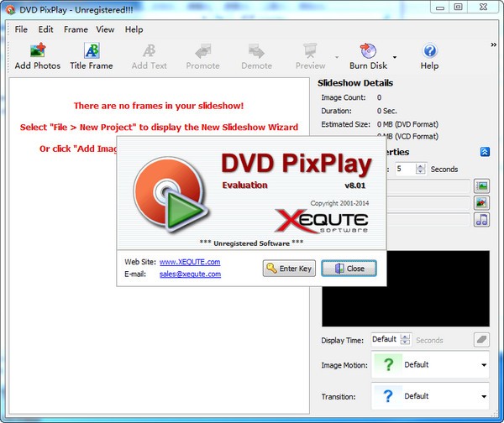Visit the www.XEQUTE.com link
This screenshot has height=423, width=504.
(x=190, y=262)
